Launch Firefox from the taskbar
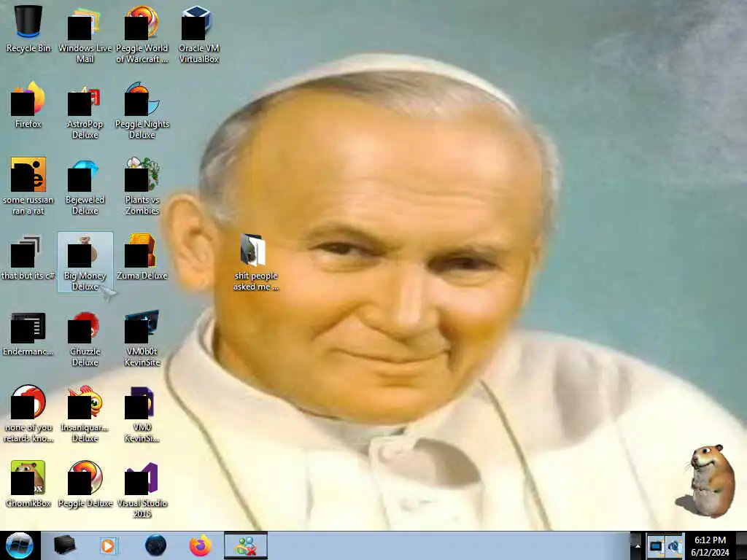Screen dimensions: 747x560 [201, 545]
